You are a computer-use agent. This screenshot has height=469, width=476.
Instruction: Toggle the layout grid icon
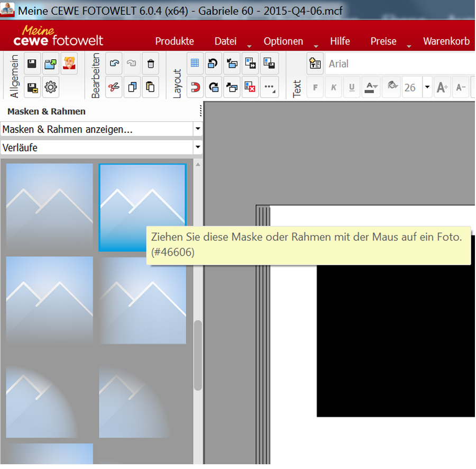pos(195,64)
